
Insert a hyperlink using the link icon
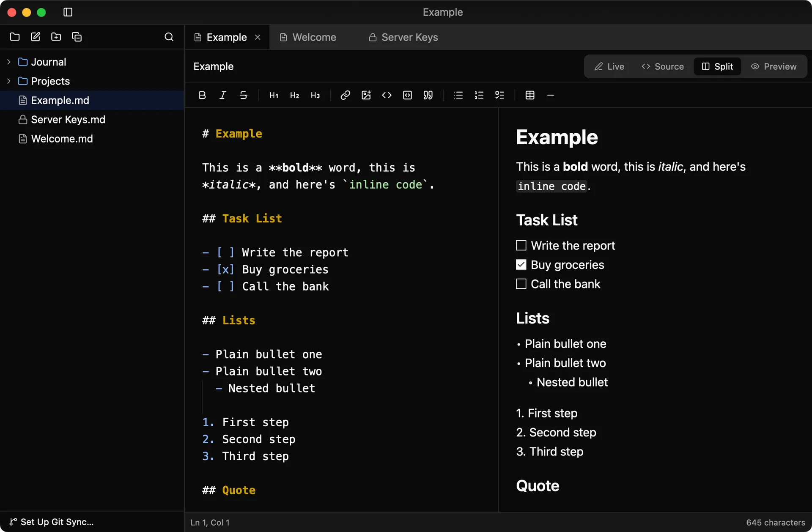click(345, 95)
